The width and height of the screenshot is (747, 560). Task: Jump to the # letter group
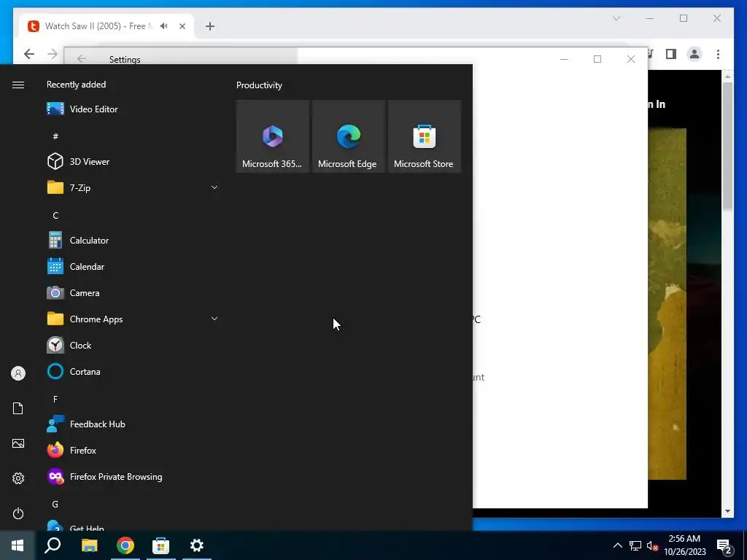click(55, 136)
